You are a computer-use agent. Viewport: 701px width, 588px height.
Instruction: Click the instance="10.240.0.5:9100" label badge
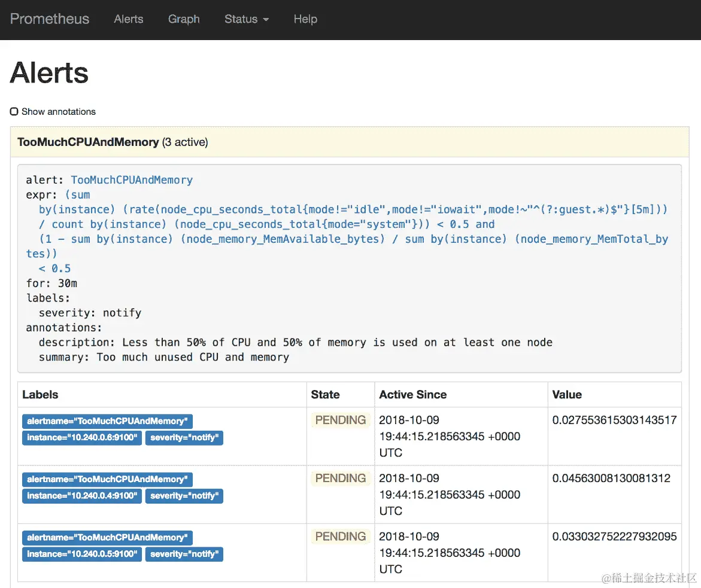pos(82,554)
